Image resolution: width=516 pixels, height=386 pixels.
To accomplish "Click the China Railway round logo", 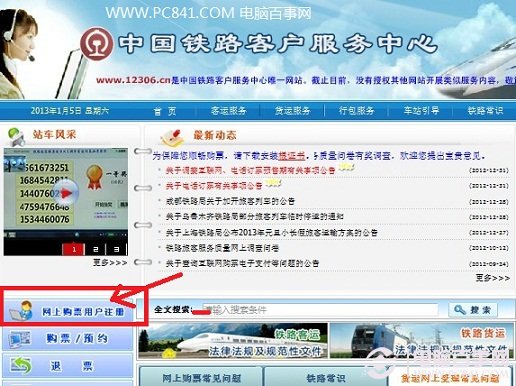I will coord(97,44).
